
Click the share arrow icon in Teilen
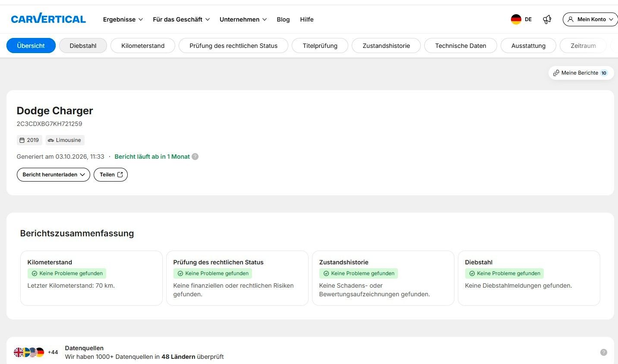(x=120, y=175)
